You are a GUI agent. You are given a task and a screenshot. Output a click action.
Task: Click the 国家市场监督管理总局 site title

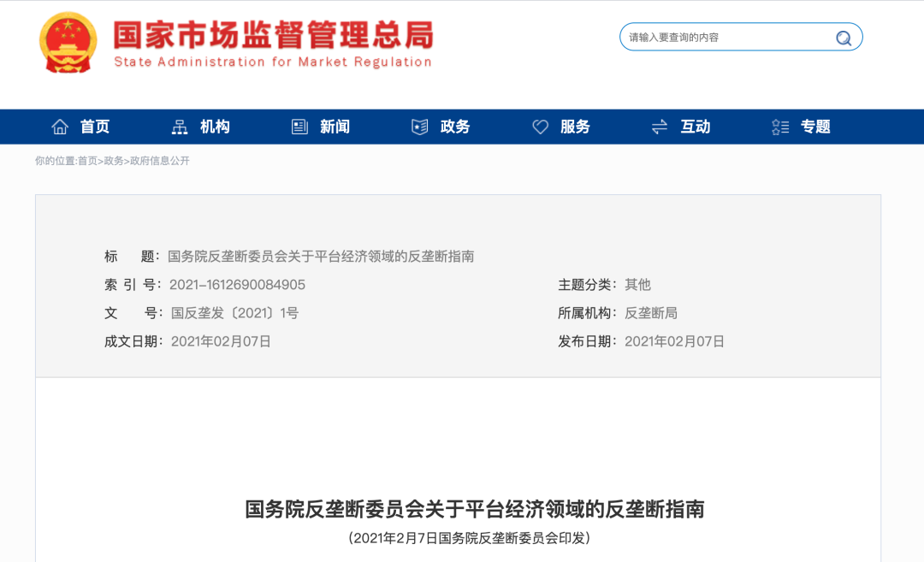coord(274,35)
